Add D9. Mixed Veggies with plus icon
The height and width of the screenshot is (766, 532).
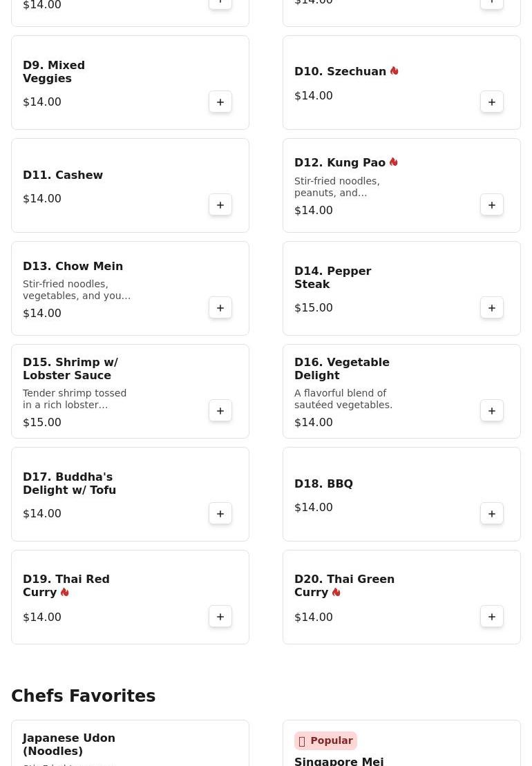[220, 102]
